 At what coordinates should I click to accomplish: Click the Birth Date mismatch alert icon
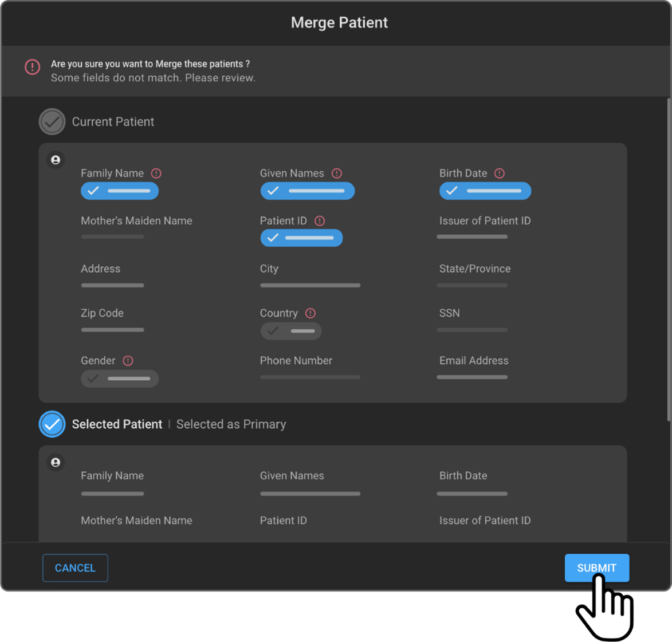500,174
